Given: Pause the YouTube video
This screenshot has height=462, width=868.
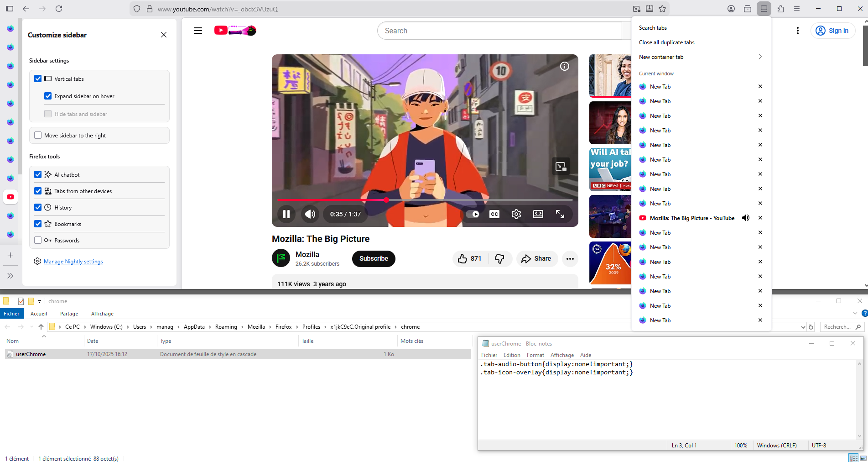Looking at the screenshot, I should coord(286,214).
